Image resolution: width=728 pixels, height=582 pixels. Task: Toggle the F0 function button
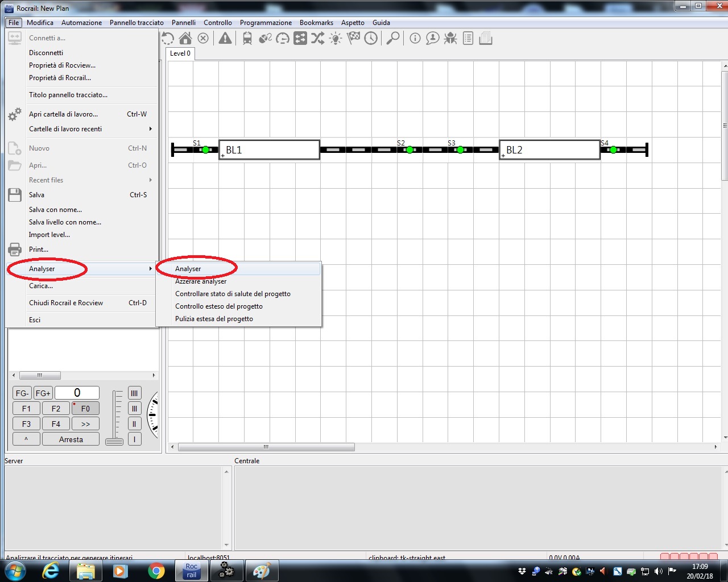pyautogui.click(x=85, y=409)
